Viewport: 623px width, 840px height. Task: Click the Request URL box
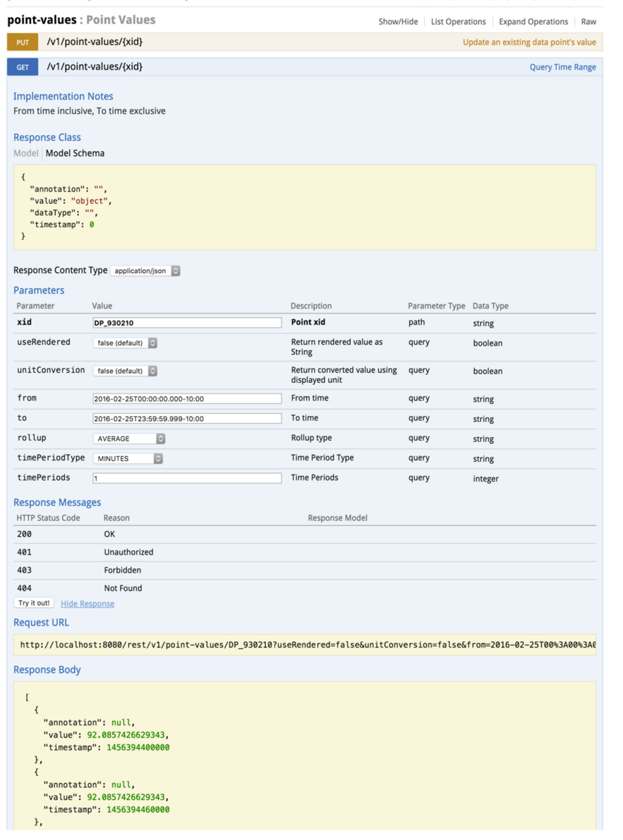(x=304, y=645)
